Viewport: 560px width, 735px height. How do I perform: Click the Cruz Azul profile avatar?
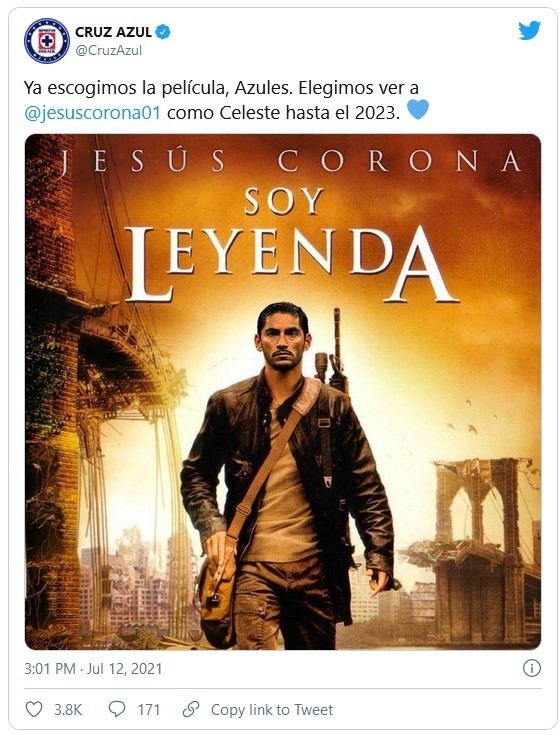tap(46, 41)
